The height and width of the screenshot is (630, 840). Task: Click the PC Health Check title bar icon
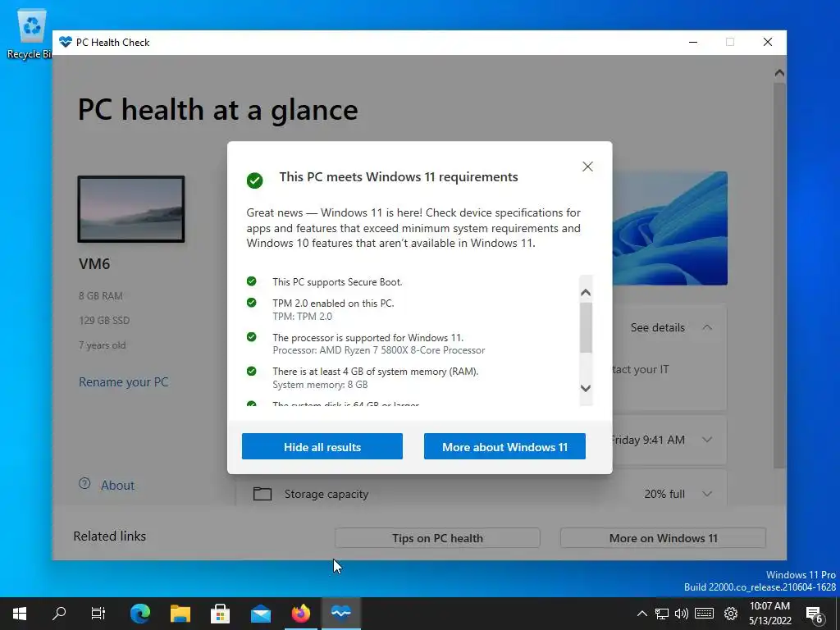point(66,42)
